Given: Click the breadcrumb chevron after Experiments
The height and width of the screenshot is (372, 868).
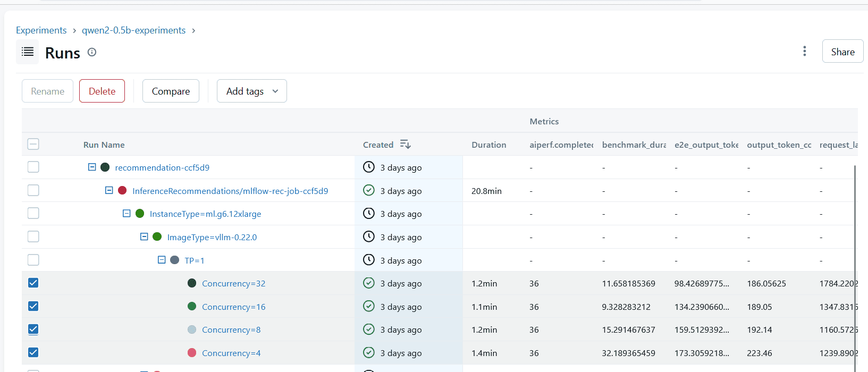Looking at the screenshot, I should (x=74, y=31).
